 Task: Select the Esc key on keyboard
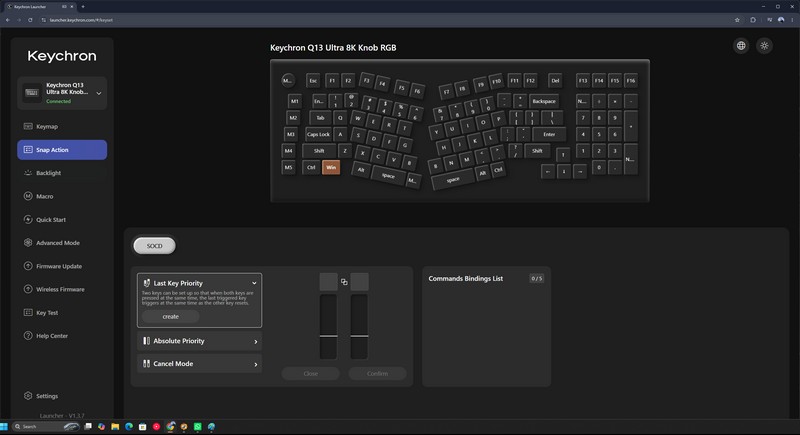(x=313, y=80)
